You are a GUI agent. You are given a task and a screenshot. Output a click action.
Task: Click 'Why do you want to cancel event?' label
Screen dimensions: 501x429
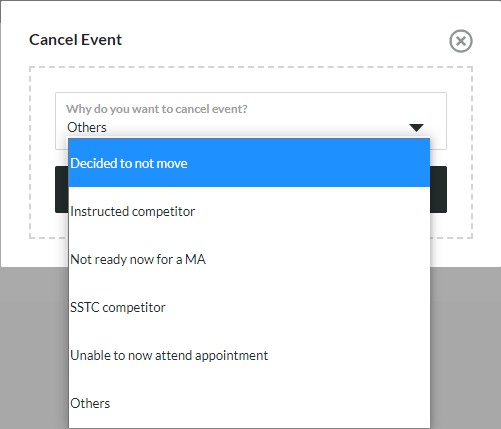tap(157, 109)
